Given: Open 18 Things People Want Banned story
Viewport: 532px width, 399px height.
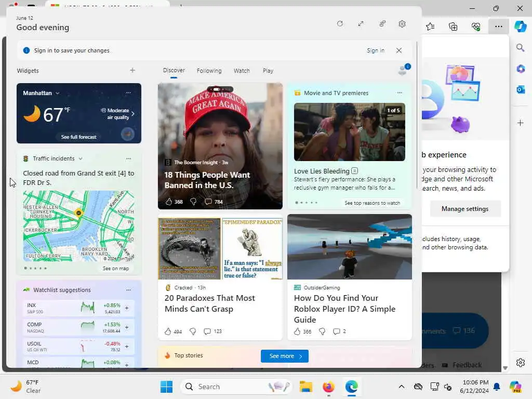Looking at the screenshot, I should coord(207,180).
